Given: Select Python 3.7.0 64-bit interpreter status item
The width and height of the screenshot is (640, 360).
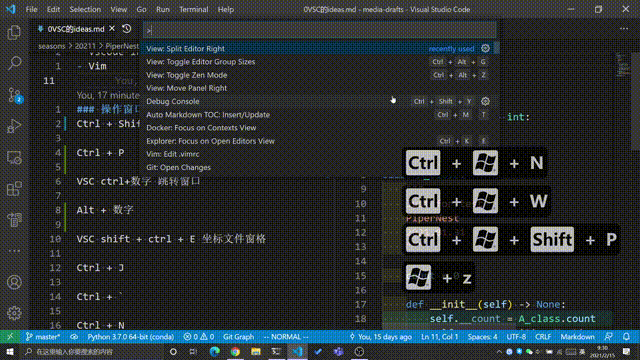Looking at the screenshot, I should [131, 337].
